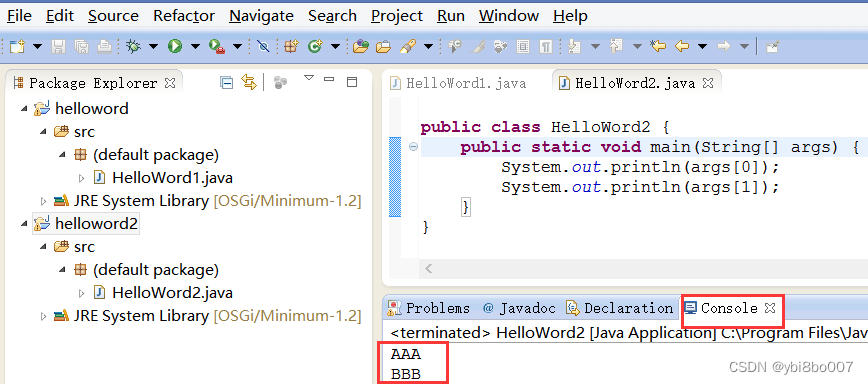Click the Debug bug icon
The width and height of the screenshot is (868, 384).
click(x=133, y=46)
